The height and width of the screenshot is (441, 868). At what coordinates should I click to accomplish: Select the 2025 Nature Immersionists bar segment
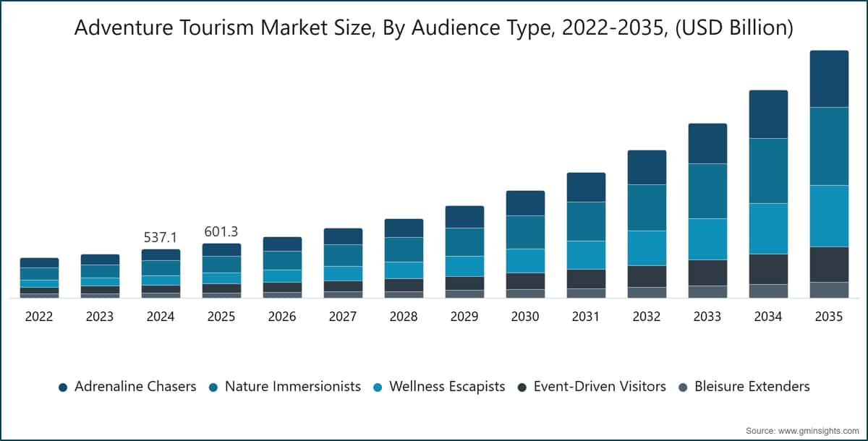point(221,265)
